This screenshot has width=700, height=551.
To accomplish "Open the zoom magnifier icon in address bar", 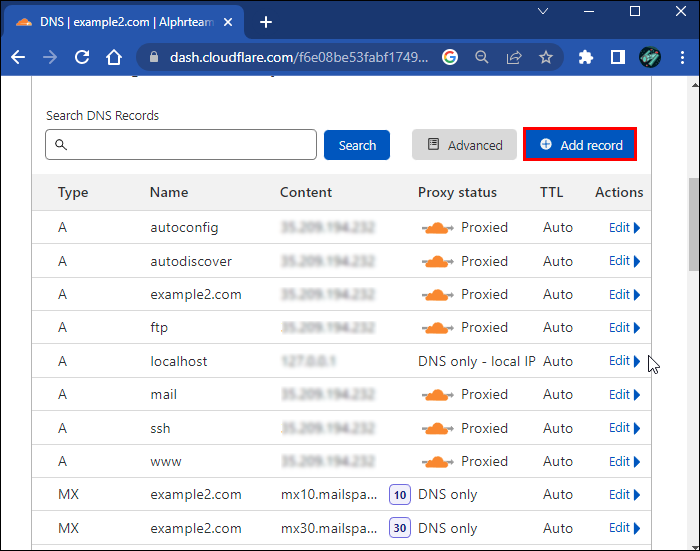I will click(482, 57).
